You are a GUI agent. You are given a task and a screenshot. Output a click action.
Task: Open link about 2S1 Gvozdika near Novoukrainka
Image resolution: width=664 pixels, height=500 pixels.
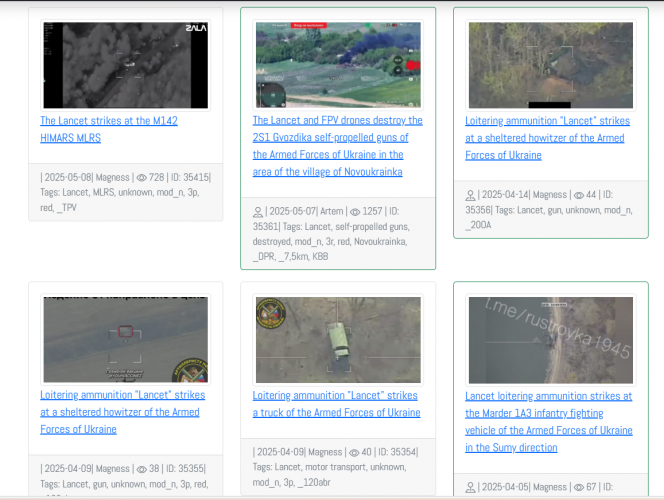pyautogui.click(x=338, y=146)
